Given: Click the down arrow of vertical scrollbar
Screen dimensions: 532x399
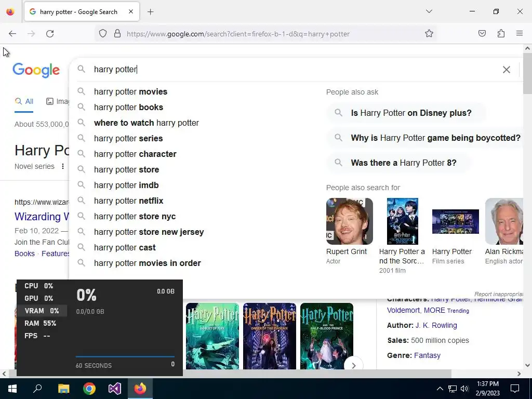Looking at the screenshot, I should pos(528,365).
